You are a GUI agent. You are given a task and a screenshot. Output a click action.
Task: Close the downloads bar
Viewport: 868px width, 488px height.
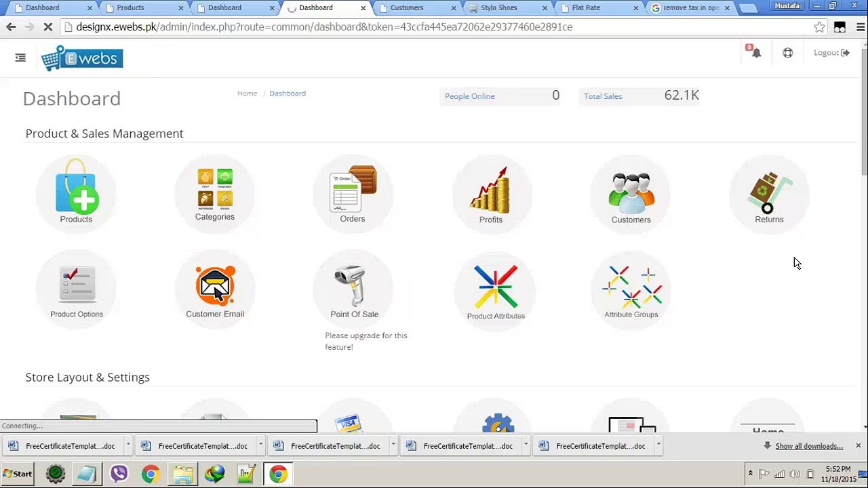pyautogui.click(x=859, y=446)
